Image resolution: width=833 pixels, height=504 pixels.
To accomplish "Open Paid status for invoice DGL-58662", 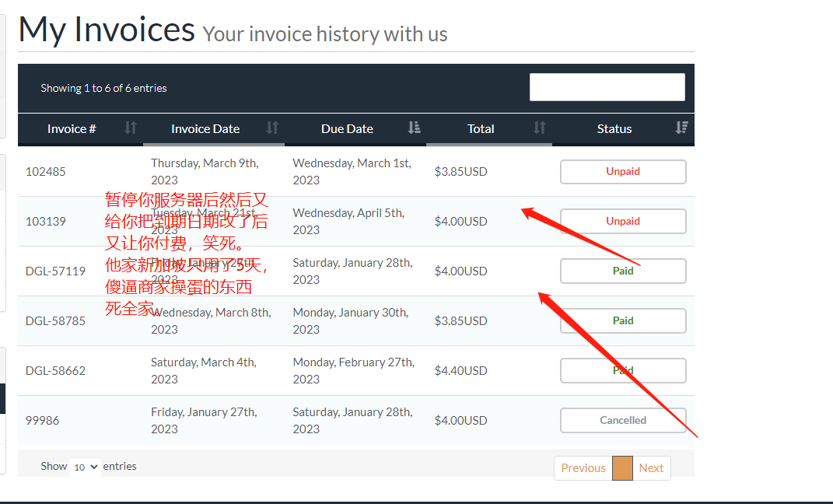I will click(x=623, y=370).
